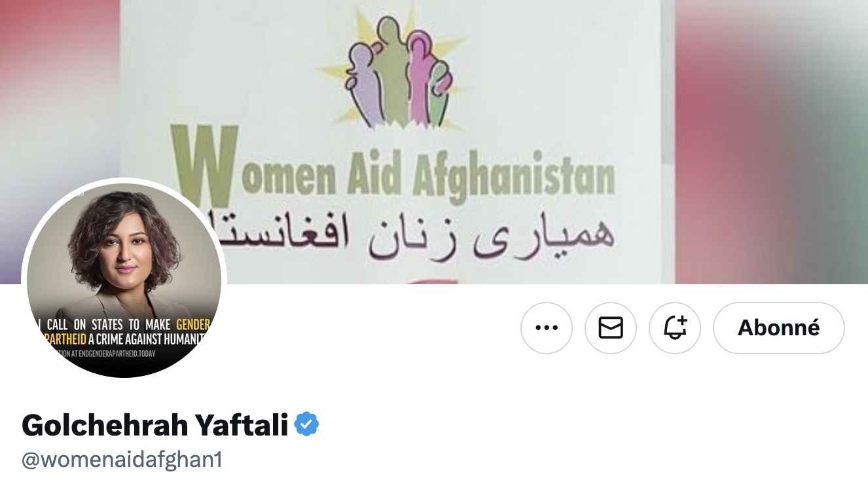Click the "A CRIME AGAINST HUMANITY" avatar caption

[148, 339]
